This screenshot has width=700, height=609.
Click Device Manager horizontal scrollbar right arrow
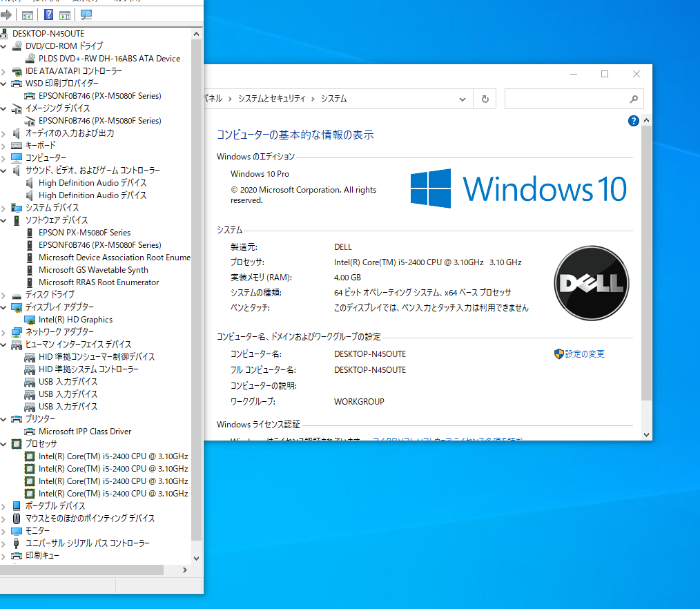[x=185, y=570]
